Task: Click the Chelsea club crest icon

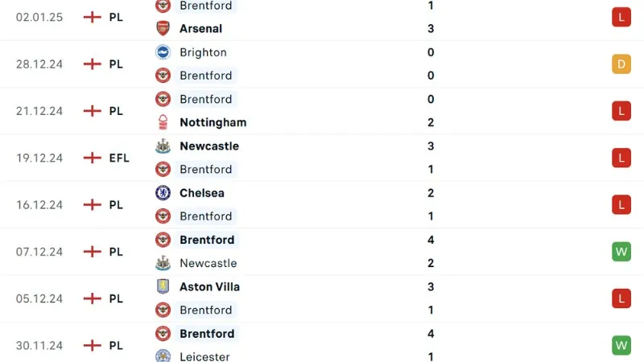Action: [163, 193]
